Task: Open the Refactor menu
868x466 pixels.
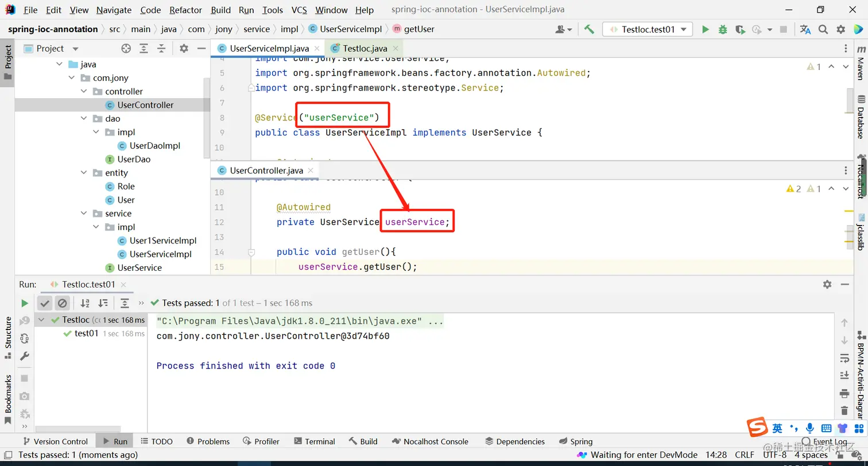Action: [x=185, y=10]
